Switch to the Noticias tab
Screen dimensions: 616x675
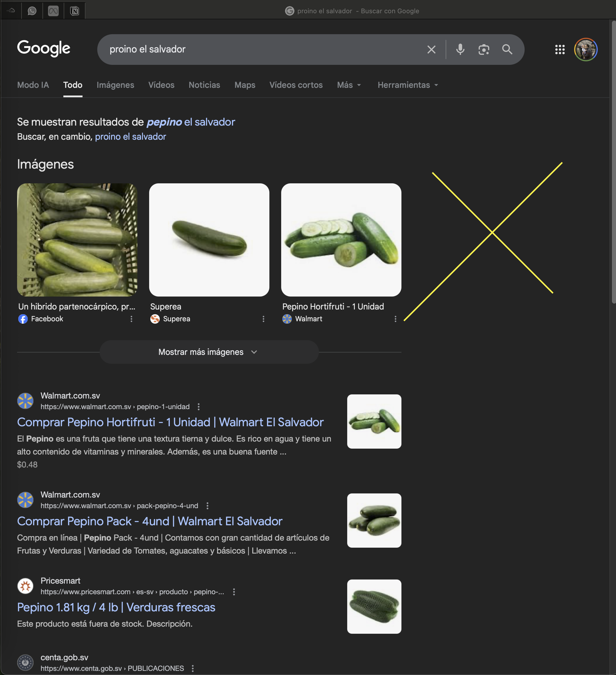coord(204,85)
